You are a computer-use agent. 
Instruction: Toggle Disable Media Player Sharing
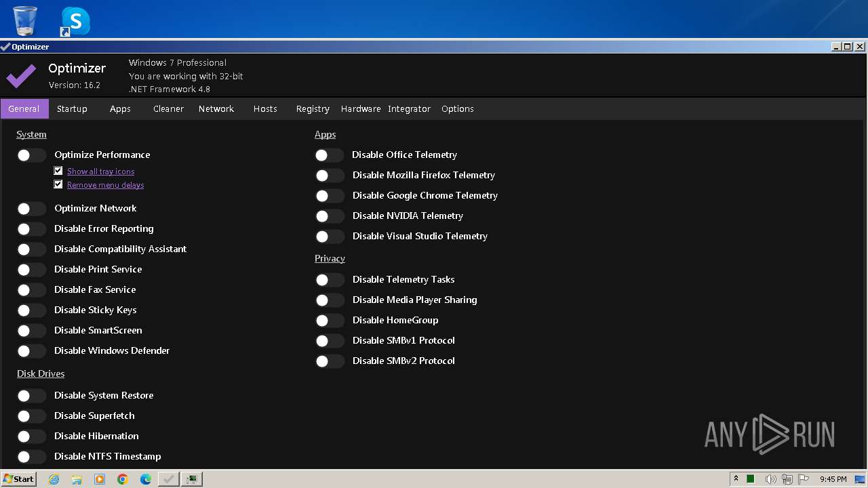coord(330,300)
